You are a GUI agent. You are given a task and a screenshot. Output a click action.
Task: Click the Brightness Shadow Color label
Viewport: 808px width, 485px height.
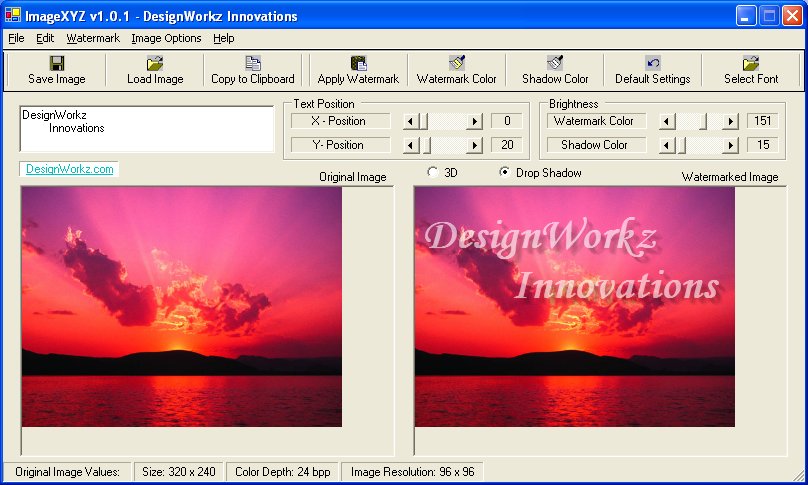pos(596,145)
